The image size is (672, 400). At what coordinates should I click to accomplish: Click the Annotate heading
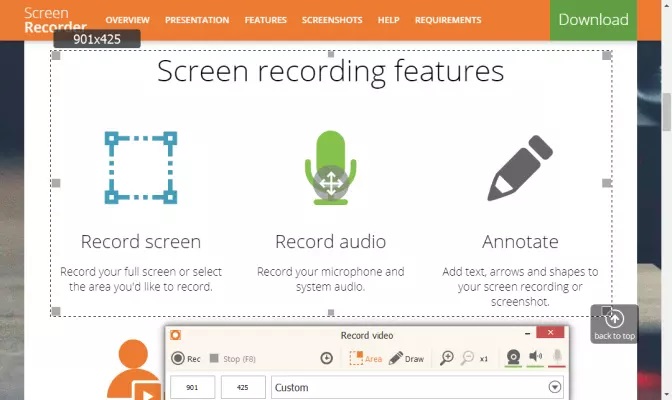click(520, 242)
